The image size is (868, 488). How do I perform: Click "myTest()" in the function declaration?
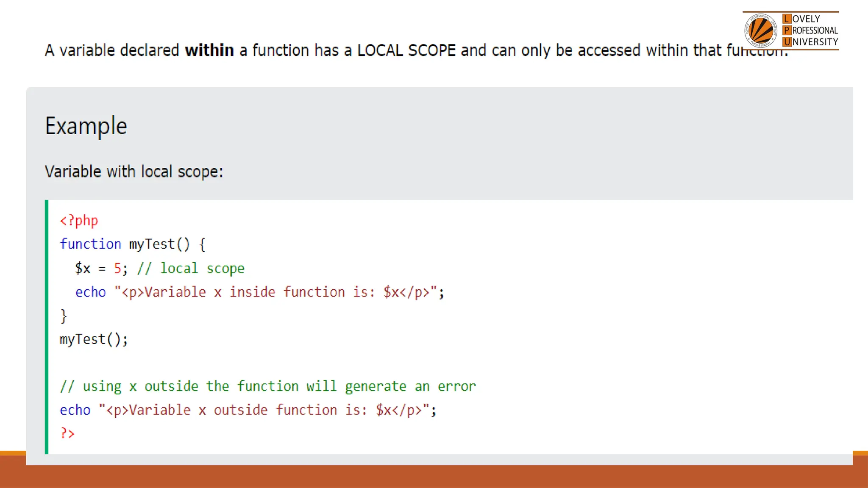coord(159,244)
